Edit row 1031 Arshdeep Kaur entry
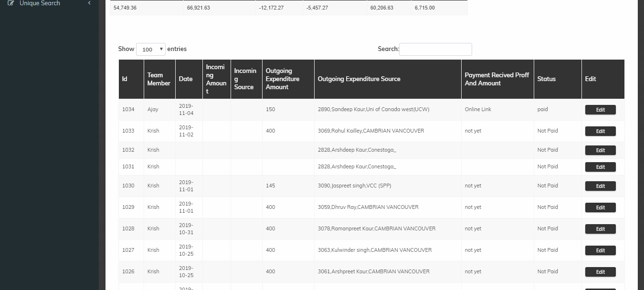 tap(600, 167)
